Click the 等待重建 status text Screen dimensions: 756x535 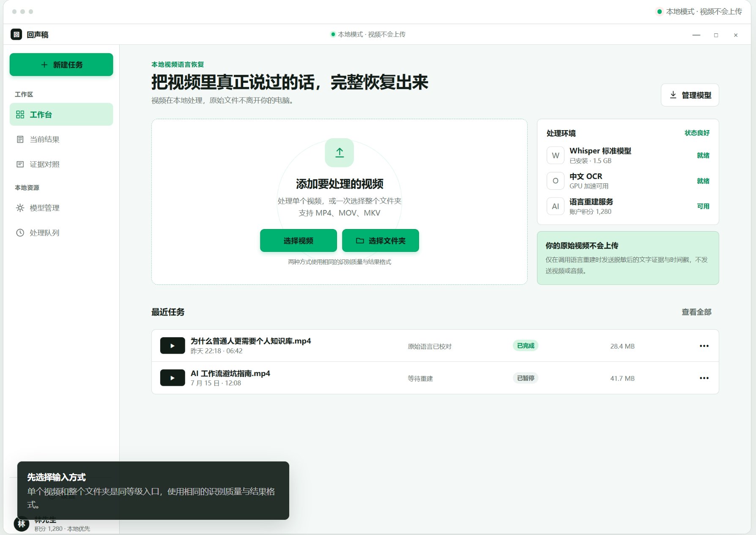pos(420,378)
